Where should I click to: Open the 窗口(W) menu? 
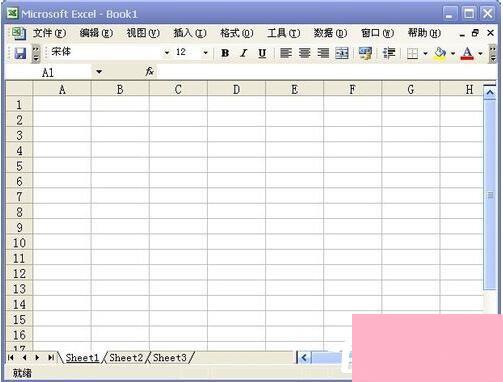377,33
